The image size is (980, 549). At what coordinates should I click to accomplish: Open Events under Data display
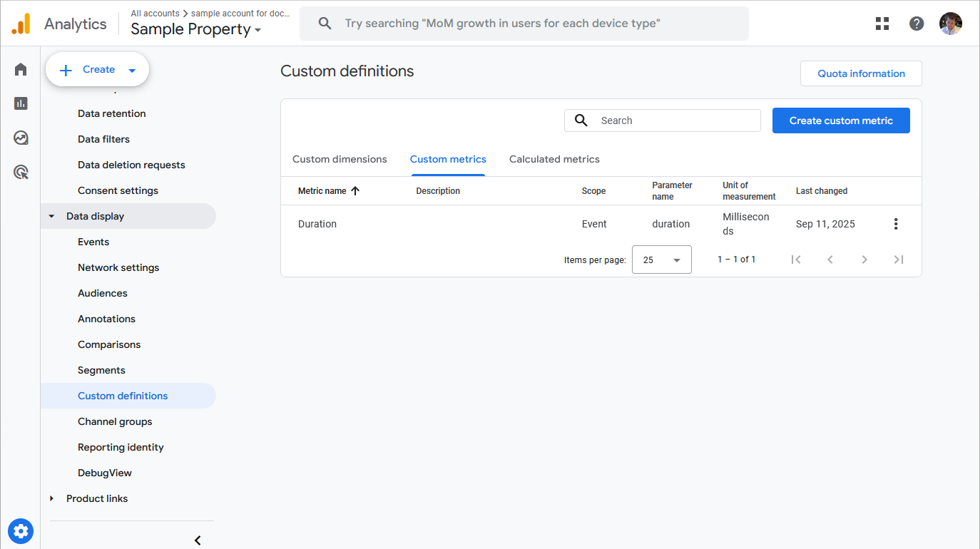pos(93,242)
